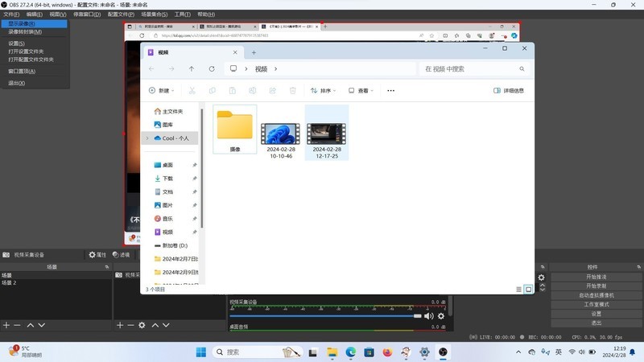Click the PC monitor icon in address bar
The width and height of the screenshot is (644, 362).
click(x=233, y=68)
